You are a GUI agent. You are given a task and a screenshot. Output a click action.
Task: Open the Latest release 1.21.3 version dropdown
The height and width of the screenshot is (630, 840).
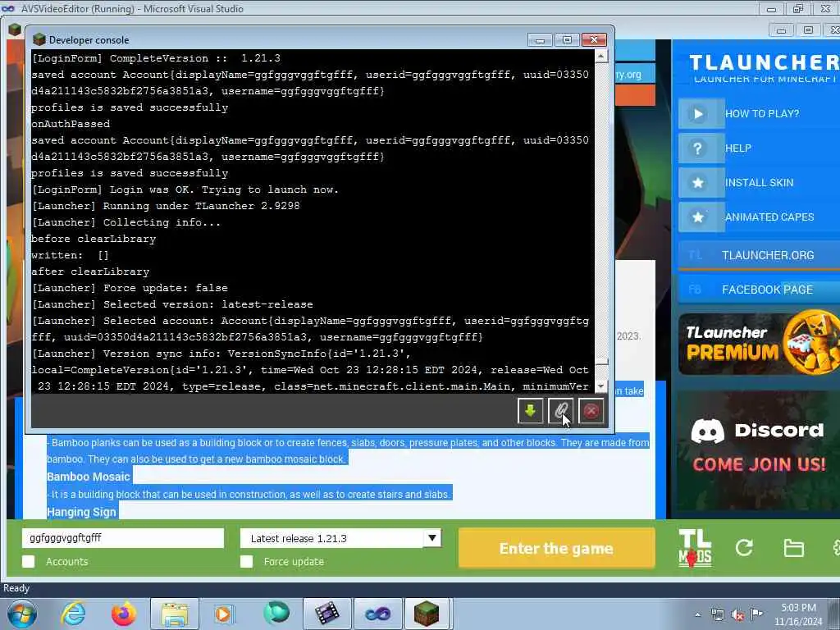pos(340,538)
